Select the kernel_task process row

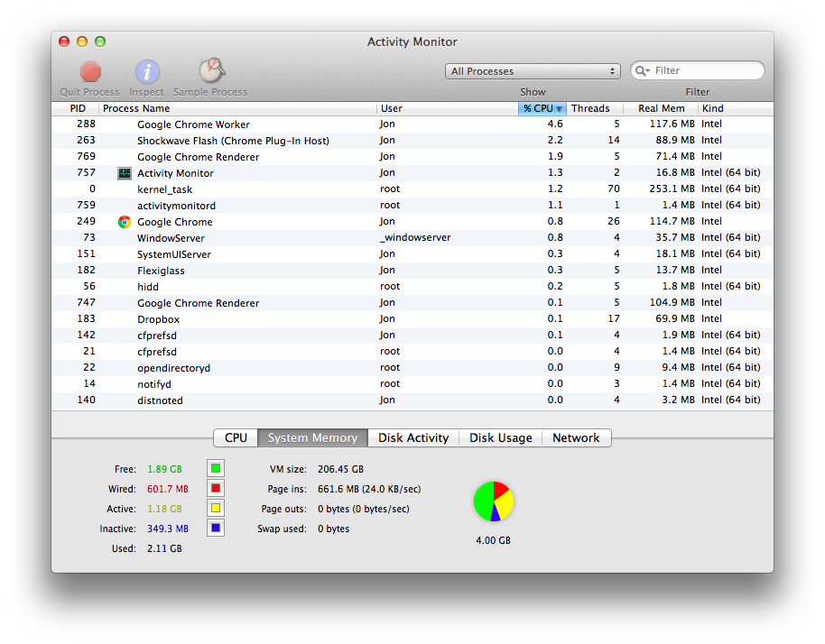pyautogui.click(x=412, y=189)
